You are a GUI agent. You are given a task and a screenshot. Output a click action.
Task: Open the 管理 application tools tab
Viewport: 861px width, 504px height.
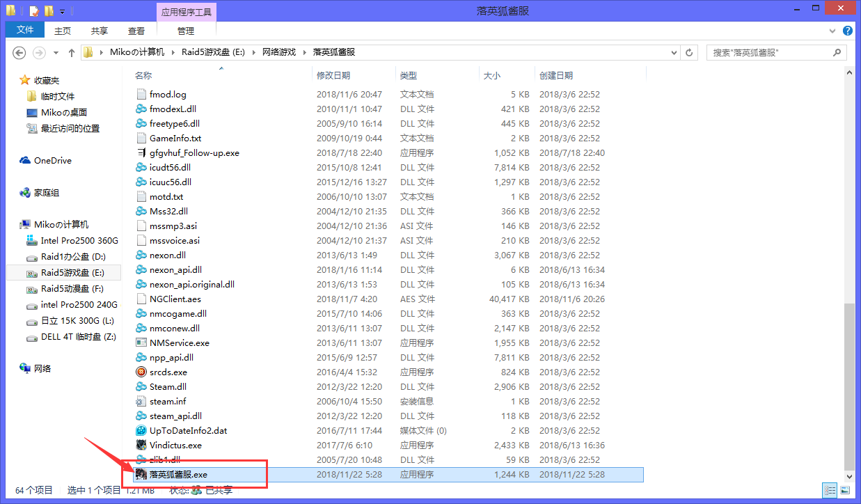[186, 30]
